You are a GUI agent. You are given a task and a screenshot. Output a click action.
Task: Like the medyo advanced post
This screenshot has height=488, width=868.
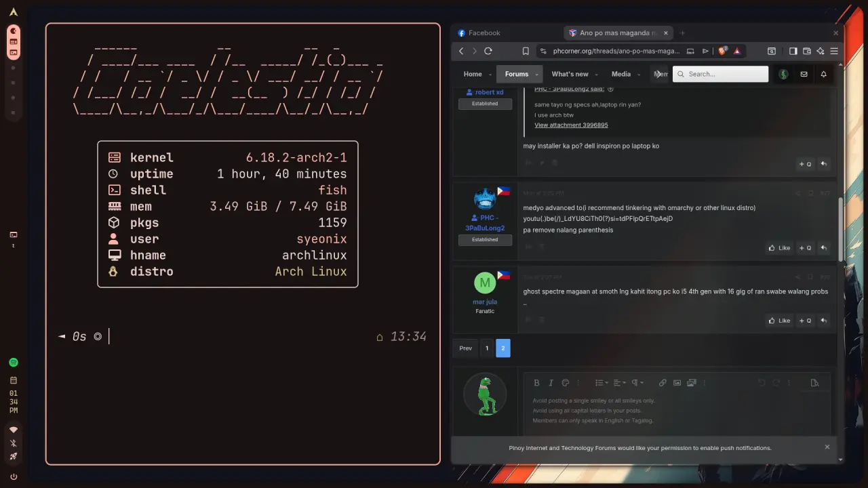(779, 248)
